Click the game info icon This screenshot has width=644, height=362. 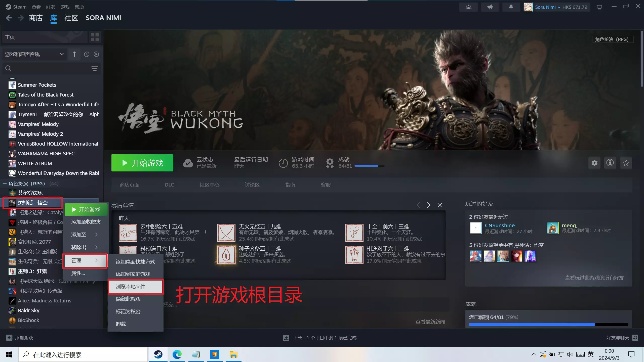(610, 163)
